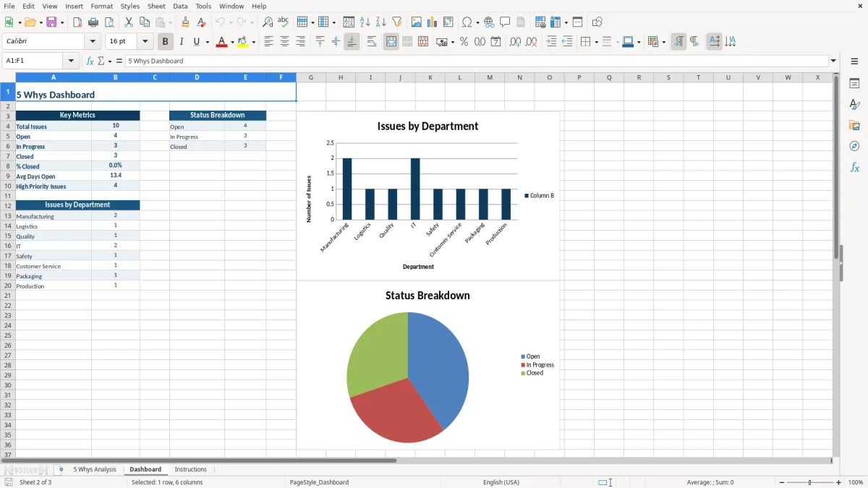Open the Font Name dropdown
Screen dimensions: 868x488
[93, 42]
